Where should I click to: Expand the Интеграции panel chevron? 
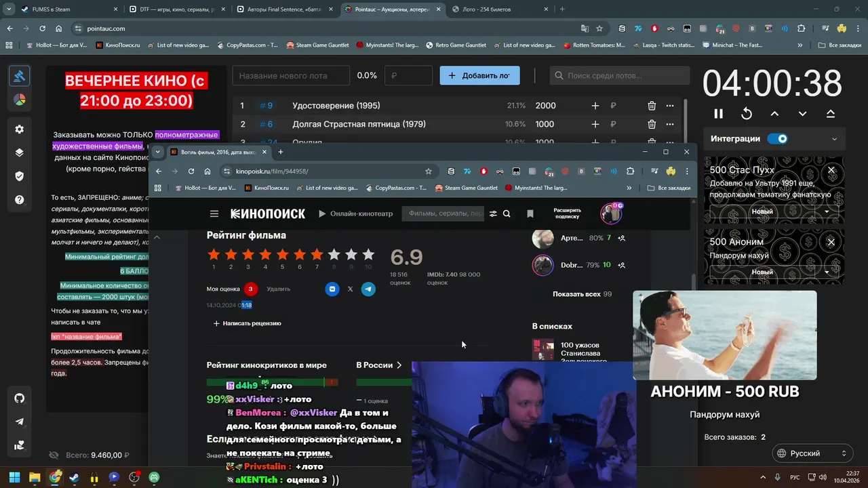tap(834, 139)
